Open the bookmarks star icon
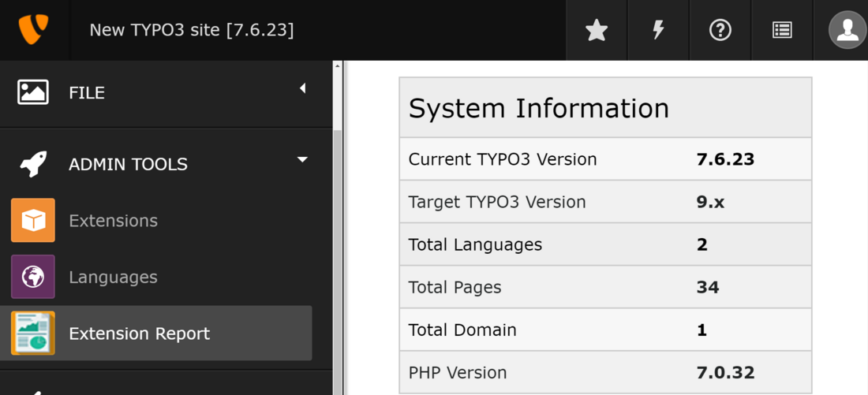 pyautogui.click(x=597, y=30)
